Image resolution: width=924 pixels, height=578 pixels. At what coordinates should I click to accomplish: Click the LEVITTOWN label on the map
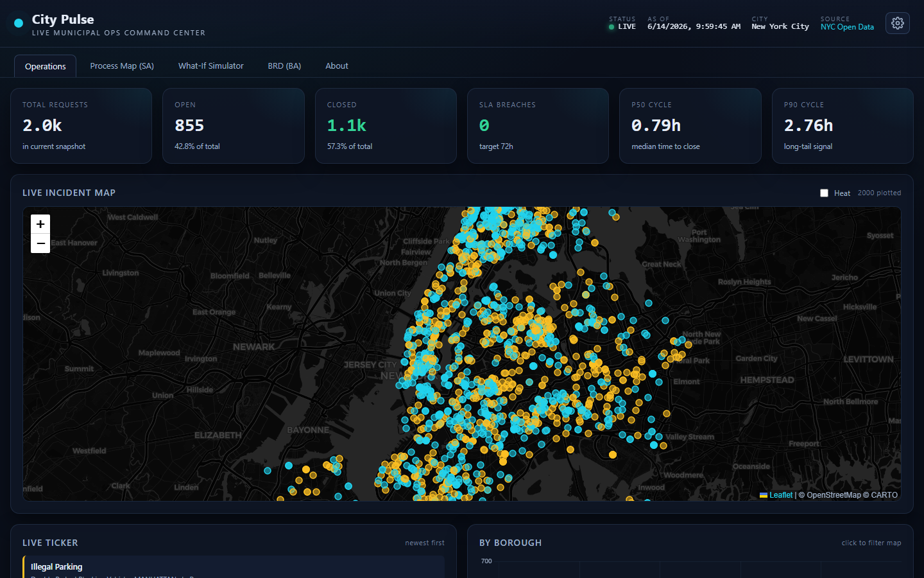(868, 360)
